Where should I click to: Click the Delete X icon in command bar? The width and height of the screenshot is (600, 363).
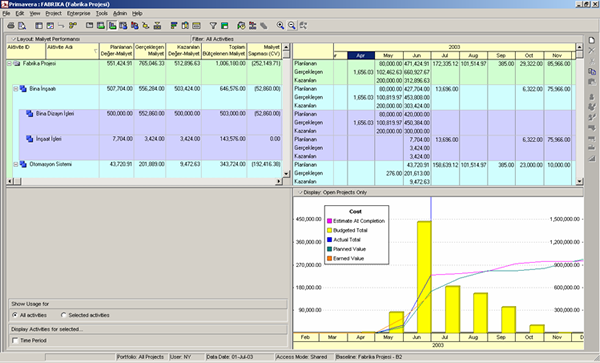(592, 50)
